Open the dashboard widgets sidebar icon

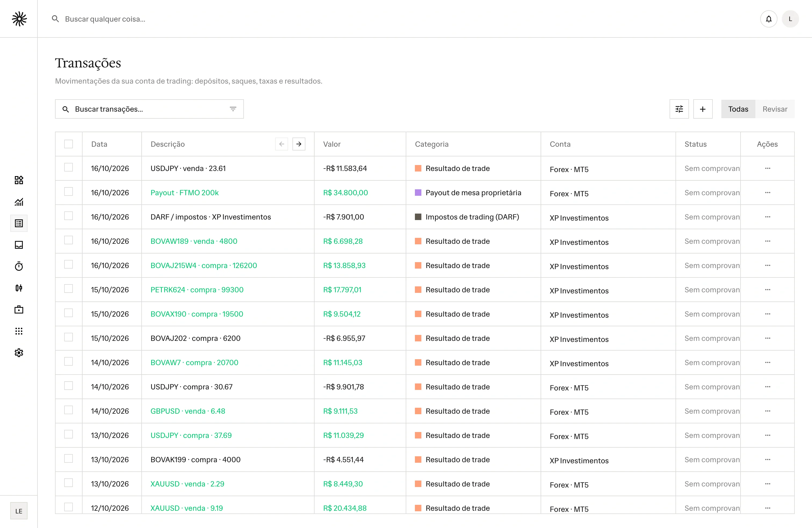coord(19,180)
